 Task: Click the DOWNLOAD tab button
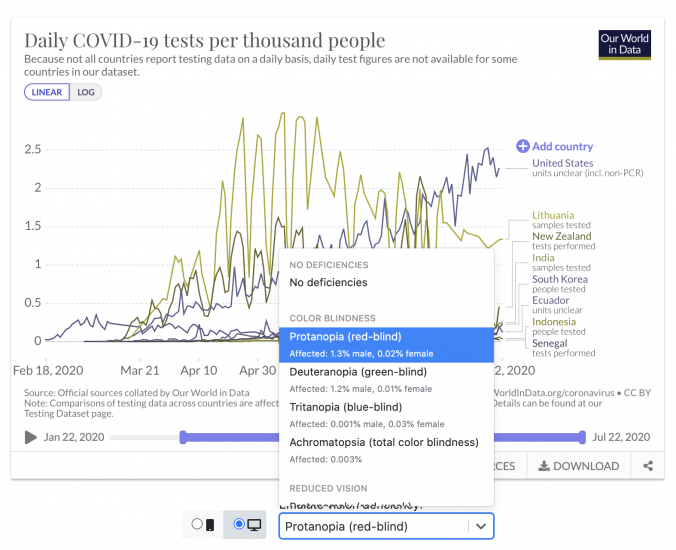pos(579,466)
